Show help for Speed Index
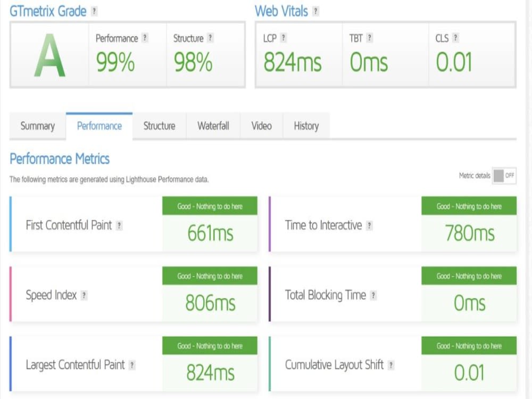Viewport: 532px width, 399px height. click(x=84, y=295)
